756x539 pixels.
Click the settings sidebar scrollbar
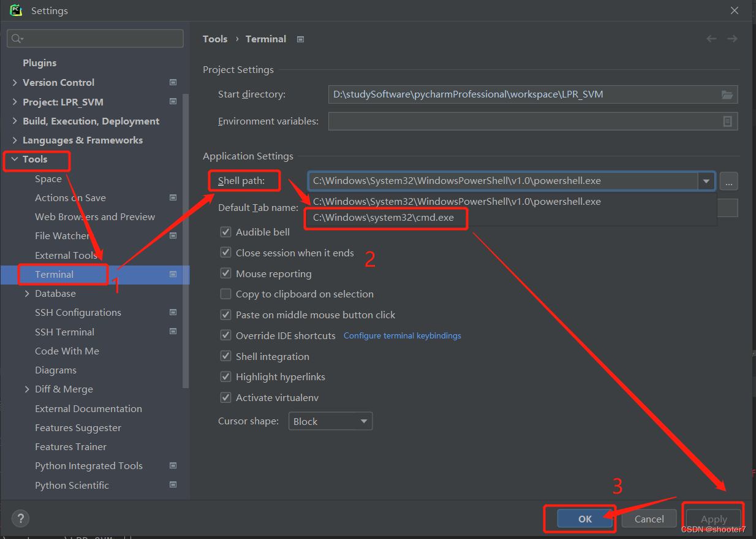pos(186,240)
